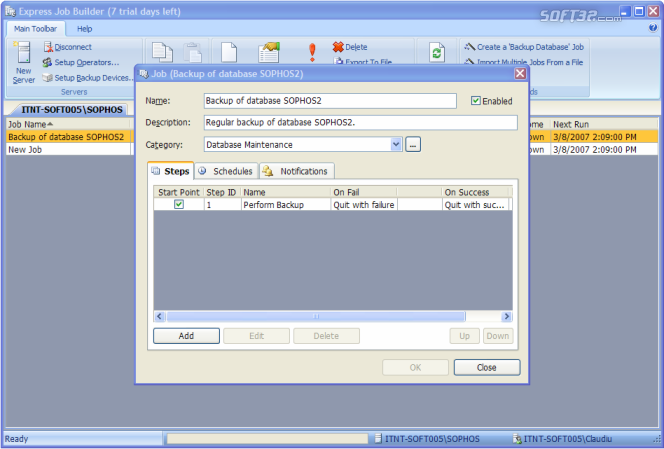Switch to the Steps tab
The width and height of the screenshot is (664, 449).
pyautogui.click(x=171, y=171)
